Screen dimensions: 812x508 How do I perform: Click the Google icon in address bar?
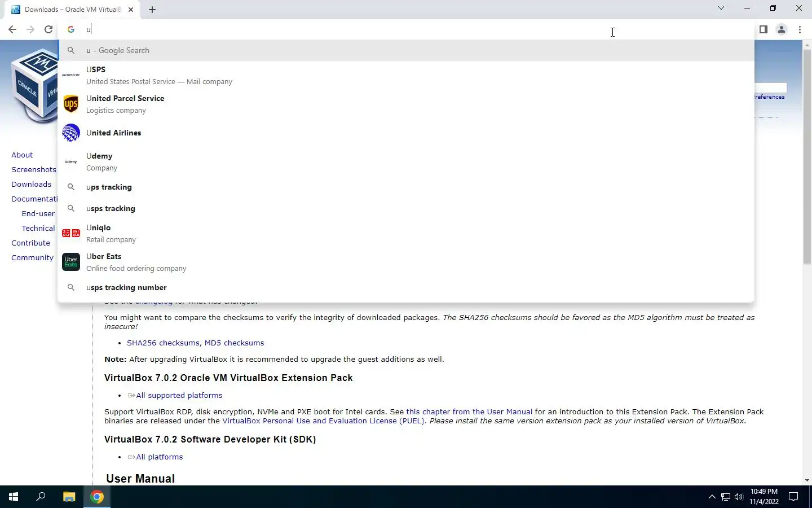(x=71, y=29)
